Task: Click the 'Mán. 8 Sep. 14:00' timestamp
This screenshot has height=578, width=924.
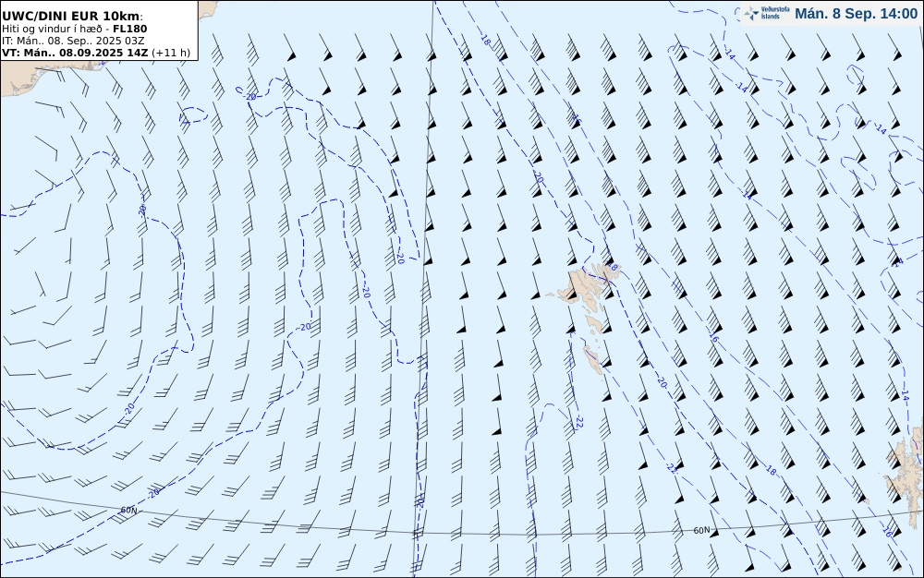Action: coord(857,14)
